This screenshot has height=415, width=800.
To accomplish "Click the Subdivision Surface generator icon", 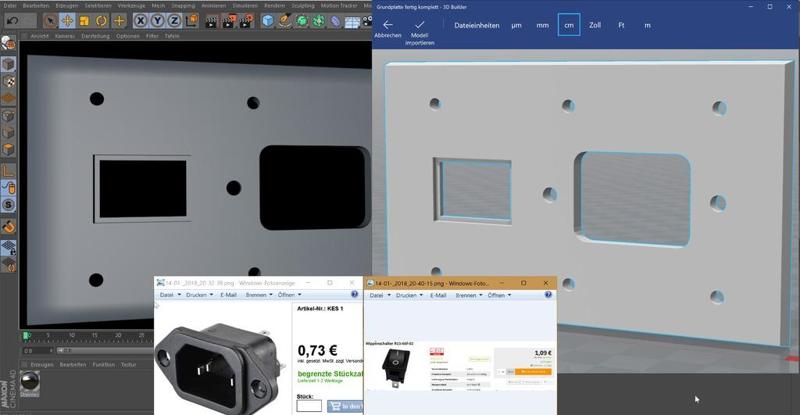I will [x=302, y=21].
